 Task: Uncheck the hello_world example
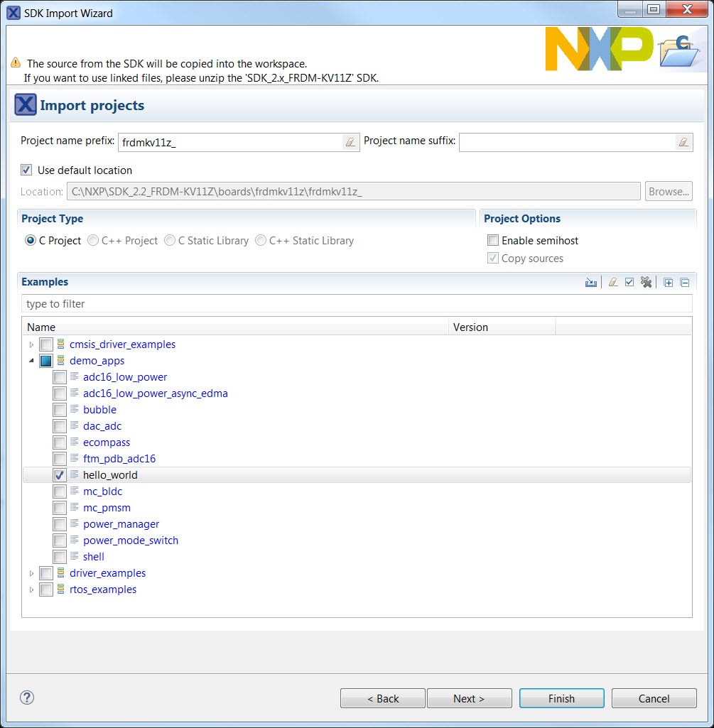tap(60, 475)
